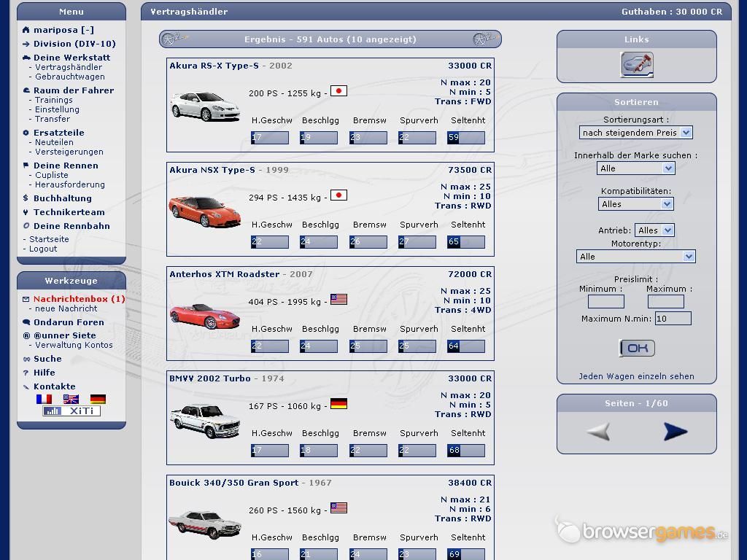Viewport: 747px width, 560px height.
Task: Click the arrow icon beside Division
Action: [x=26, y=44]
